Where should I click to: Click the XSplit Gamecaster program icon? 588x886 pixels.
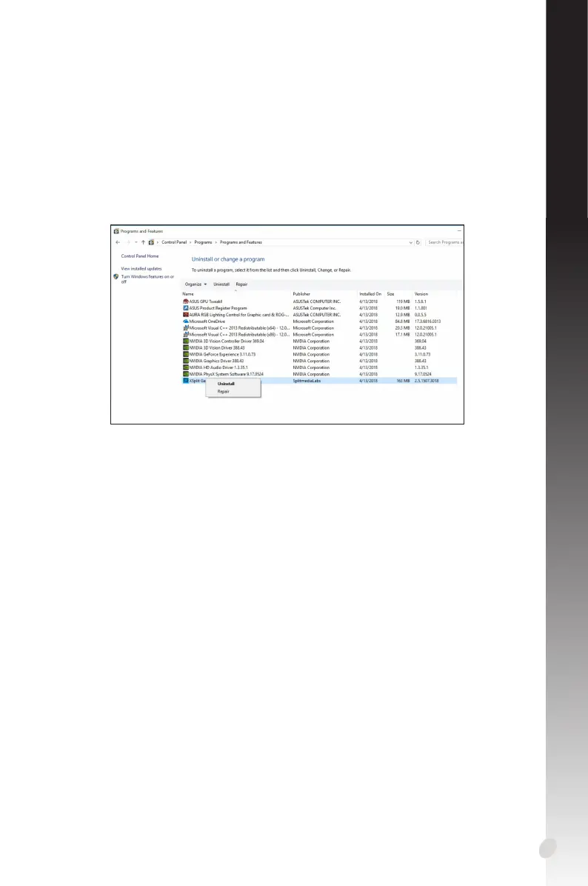[x=186, y=381]
